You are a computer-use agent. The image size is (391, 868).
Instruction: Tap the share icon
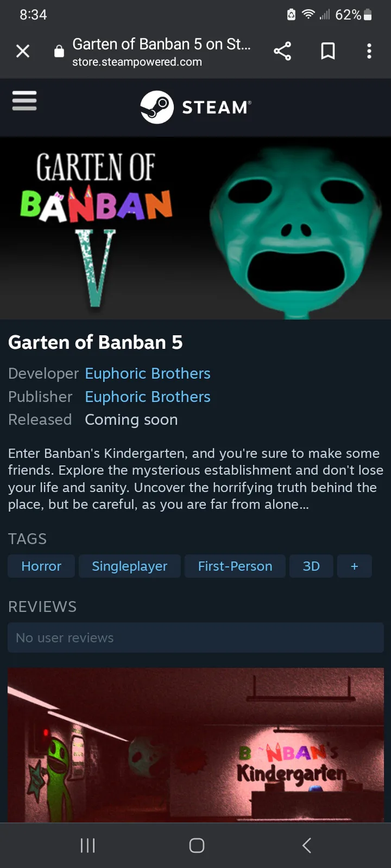282,51
